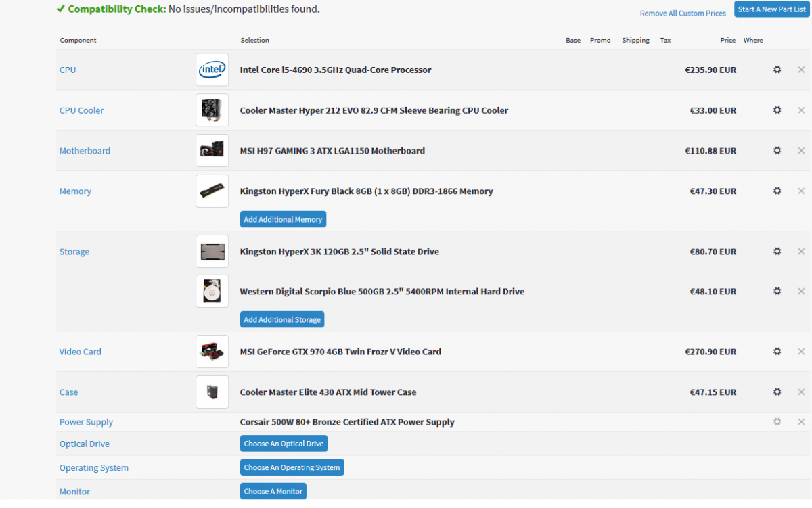Remove the Kingston HyperX 3K SSD

tap(801, 252)
